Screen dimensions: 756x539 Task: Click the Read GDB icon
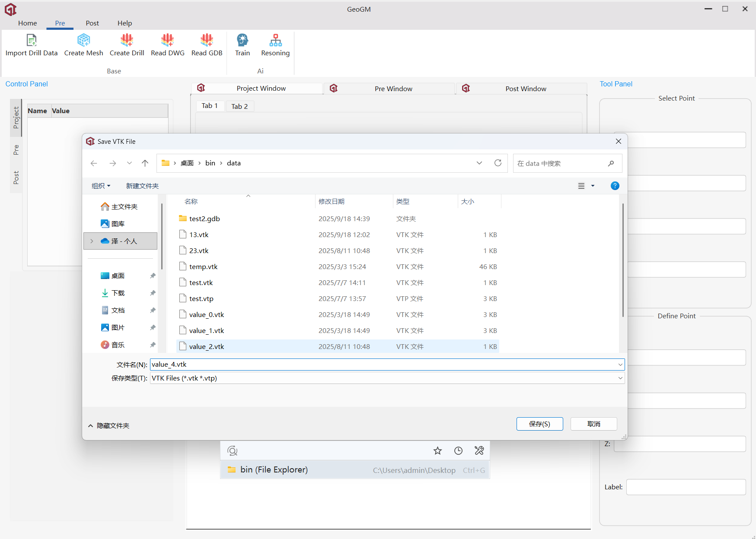click(207, 41)
